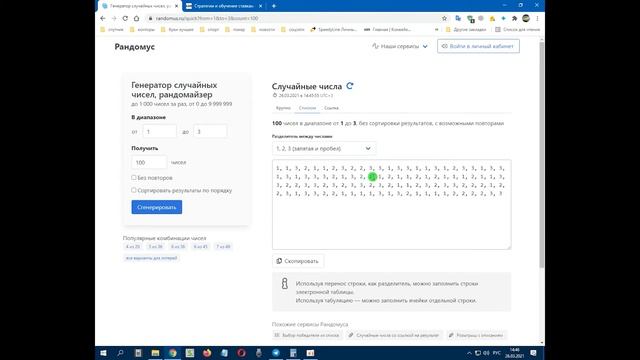Screen dimensions: 640x360
Task: Reload the page with the refresh icon
Action: pos(125,18)
